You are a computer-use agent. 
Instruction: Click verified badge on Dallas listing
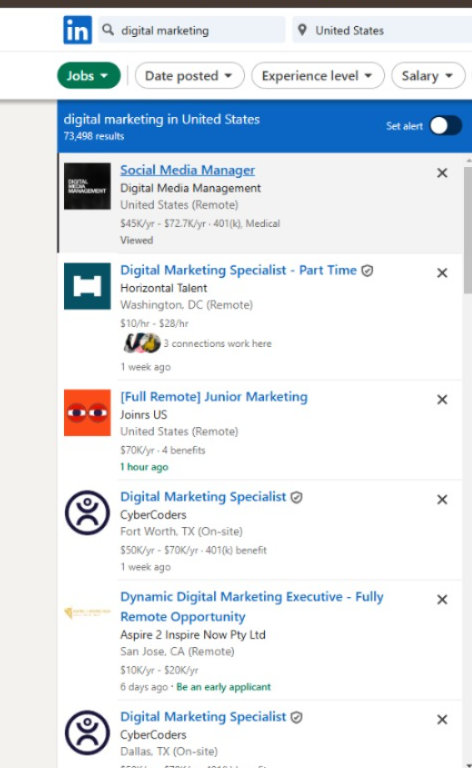click(x=296, y=717)
